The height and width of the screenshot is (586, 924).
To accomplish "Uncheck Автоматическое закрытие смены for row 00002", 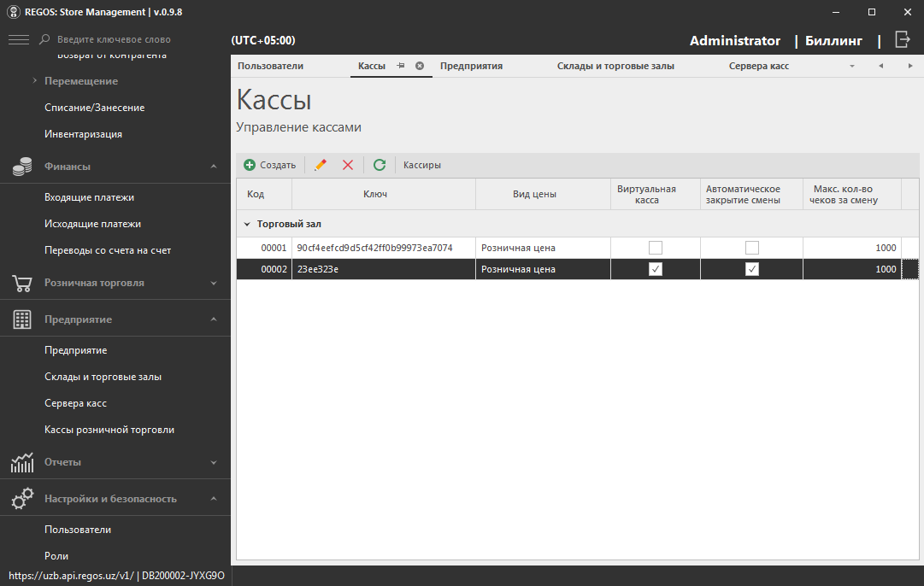I will pyautogui.click(x=752, y=269).
